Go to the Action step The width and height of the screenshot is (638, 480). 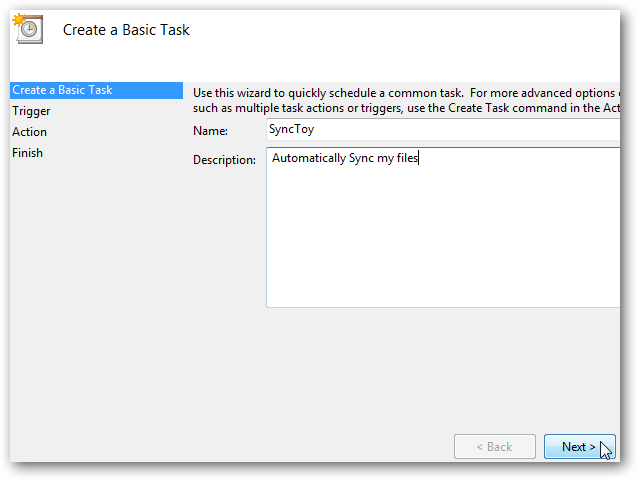coord(29,132)
